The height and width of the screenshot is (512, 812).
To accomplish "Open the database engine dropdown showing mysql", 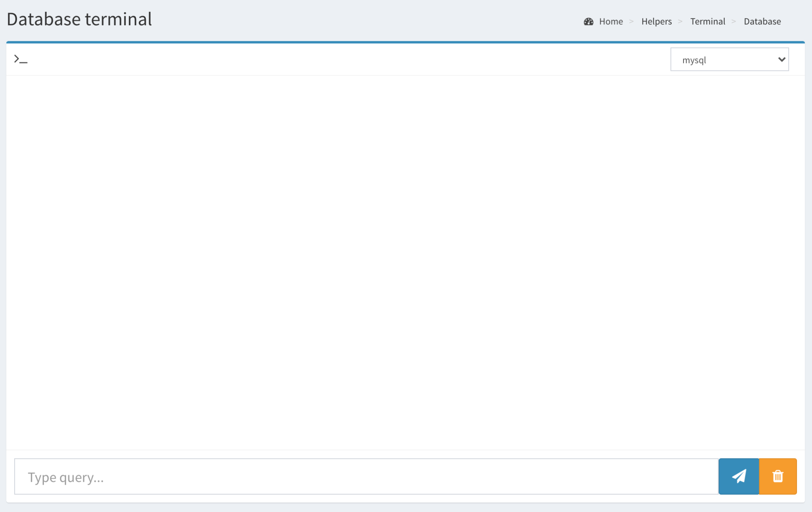I will click(729, 59).
